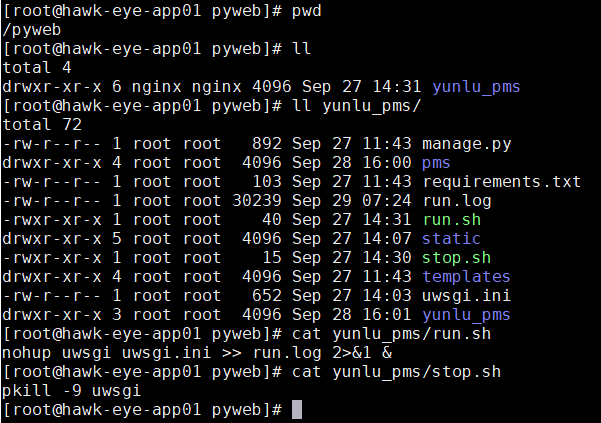Click the 'cat yunlu_pms/stop.sh' command

396,372
